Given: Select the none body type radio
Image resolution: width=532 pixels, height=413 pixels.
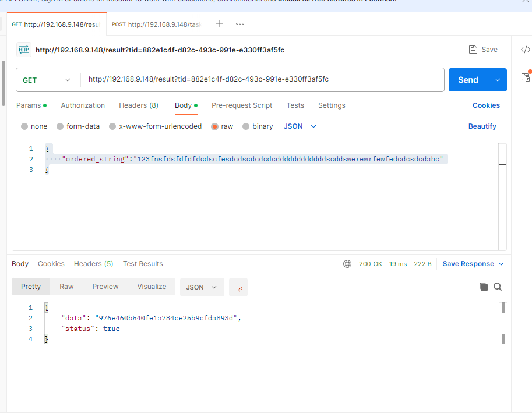Looking at the screenshot, I should pos(24,126).
